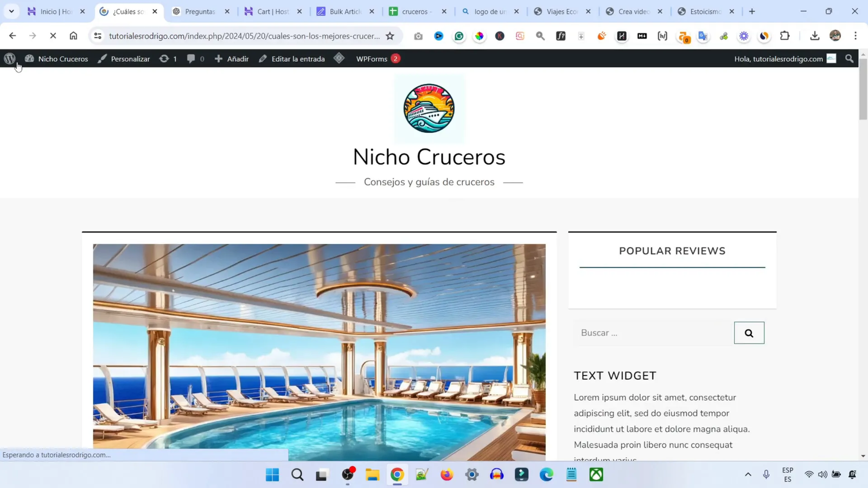Click the Grammarly extension icon
Screen dimensions: 868x488
point(459,36)
